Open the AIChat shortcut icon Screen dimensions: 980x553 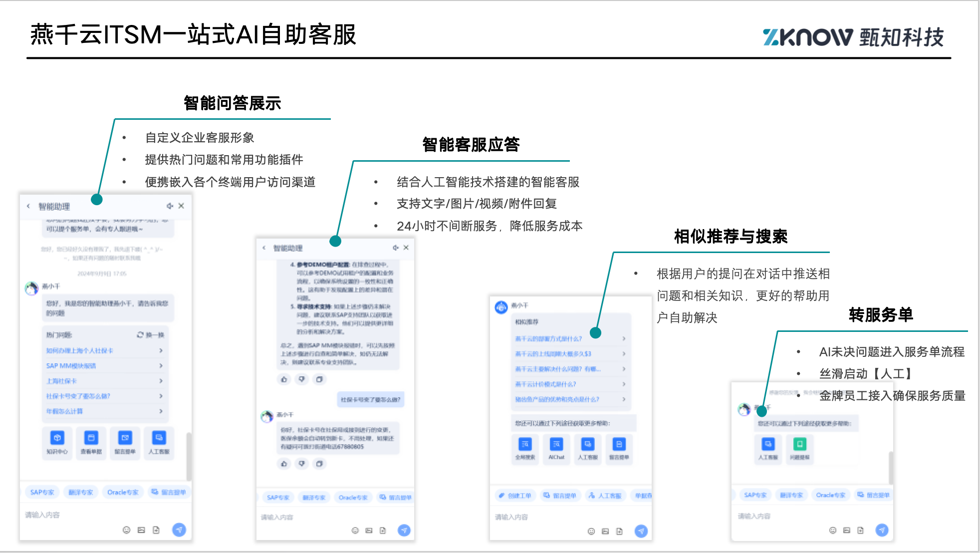point(556,444)
